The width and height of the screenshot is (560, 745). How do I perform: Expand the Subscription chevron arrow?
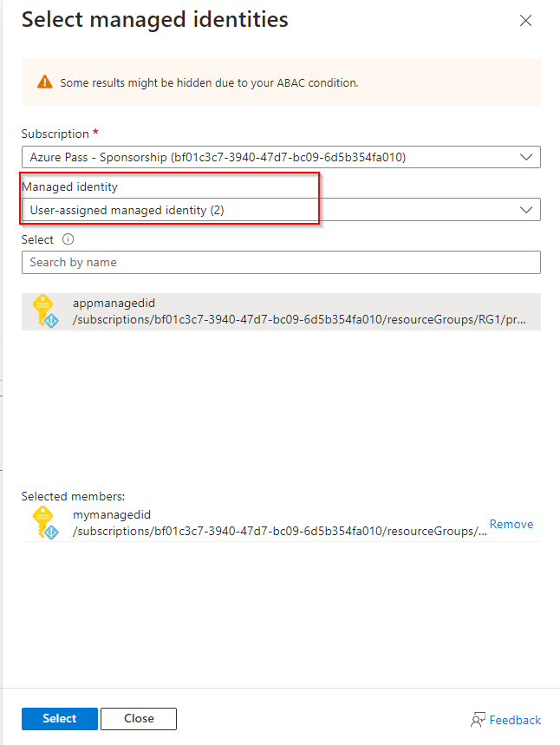tap(525, 157)
